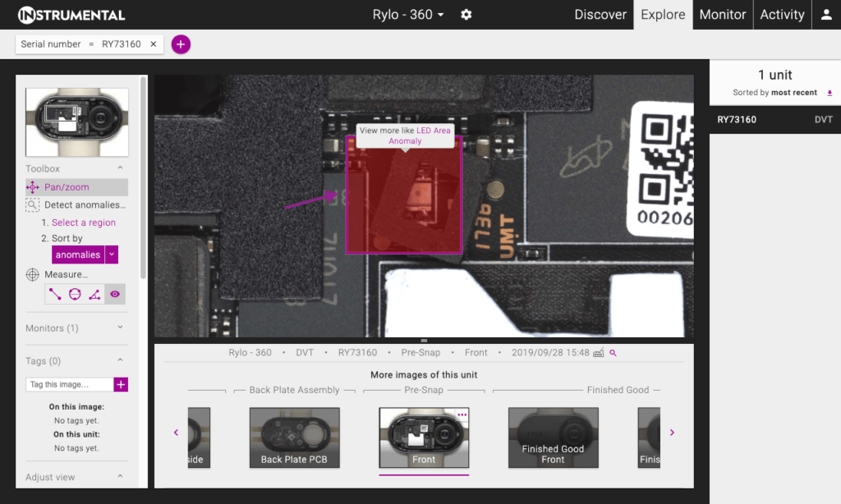
Task: Add a filter with the plus button
Action: pos(181,44)
